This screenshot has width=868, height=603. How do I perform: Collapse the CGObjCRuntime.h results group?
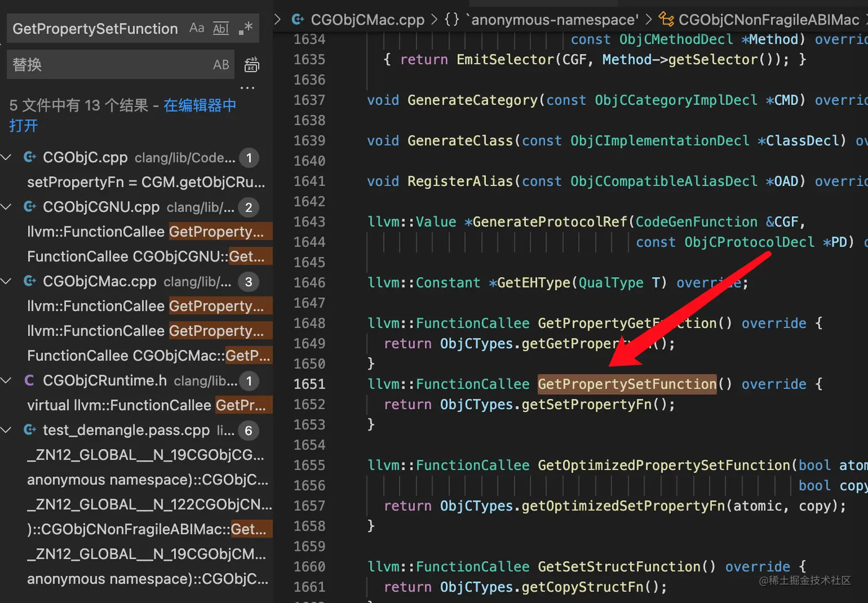(7, 380)
